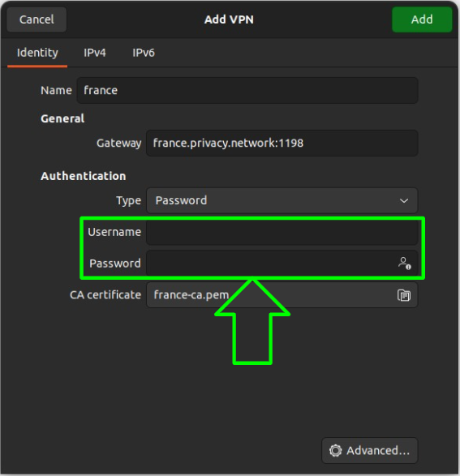The image size is (460, 476).
Task: Select the Identity tab
Action: 37,53
